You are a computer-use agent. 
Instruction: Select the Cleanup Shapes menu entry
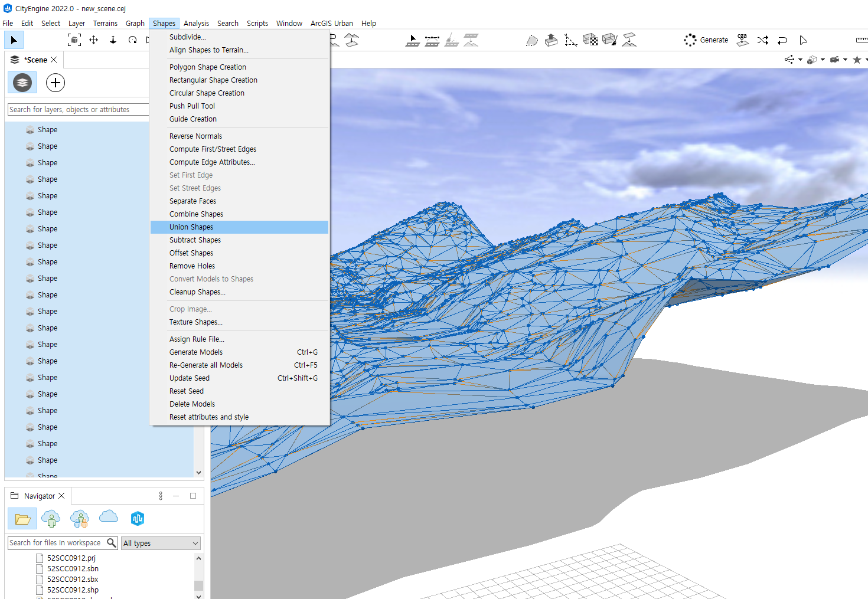(x=197, y=292)
